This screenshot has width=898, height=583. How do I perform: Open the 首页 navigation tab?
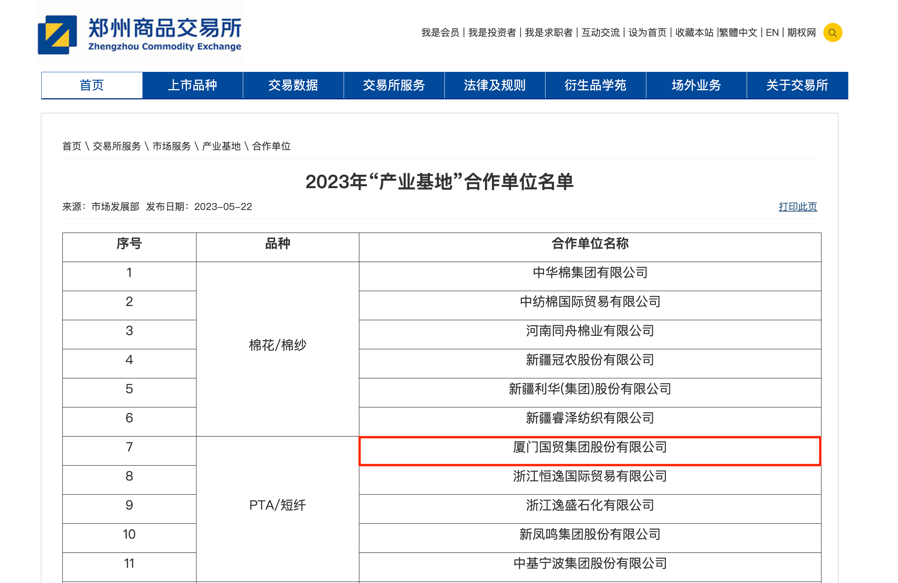tap(92, 86)
